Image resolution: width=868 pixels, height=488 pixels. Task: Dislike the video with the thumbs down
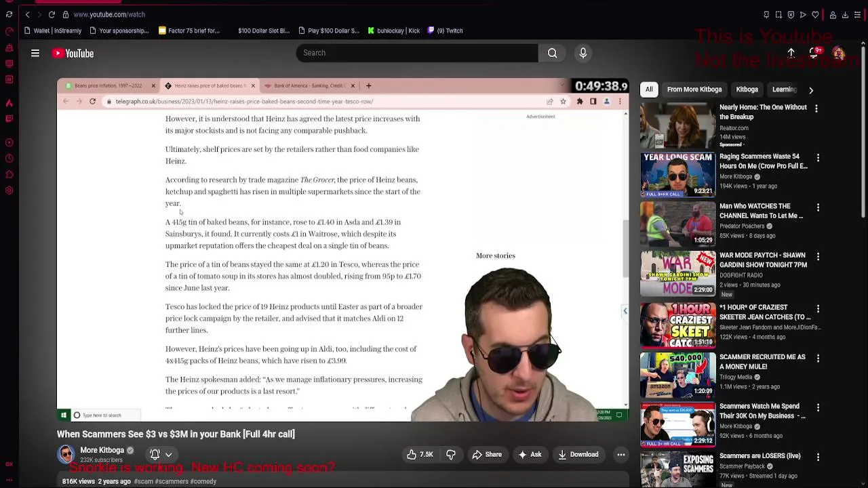pos(451,455)
